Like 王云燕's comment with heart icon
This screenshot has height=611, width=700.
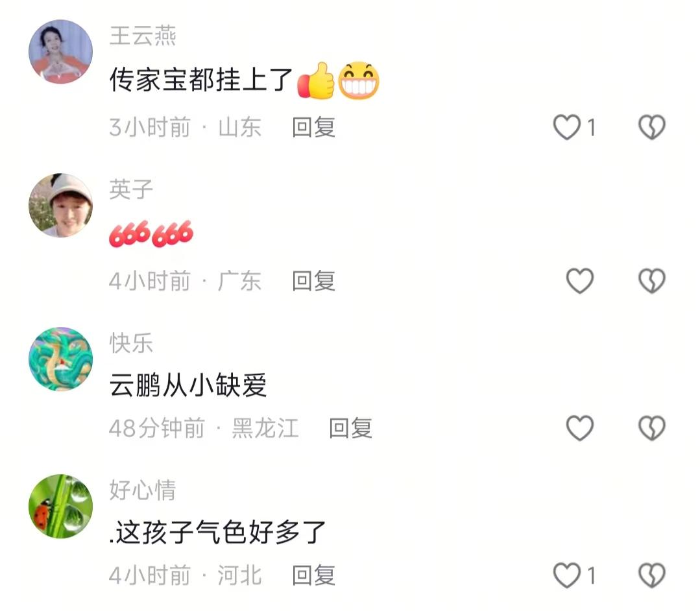click(x=566, y=127)
